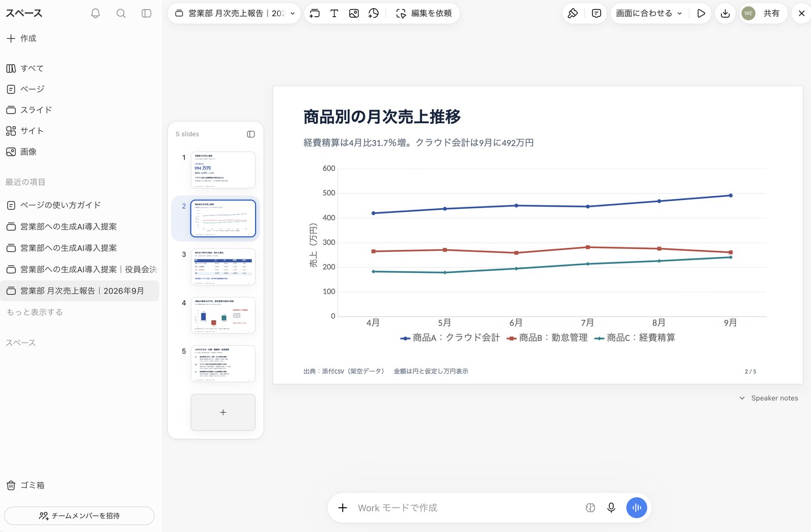Select slide 5 thumbnail
Viewport: 811px width, 532px height.
pyautogui.click(x=223, y=364)
